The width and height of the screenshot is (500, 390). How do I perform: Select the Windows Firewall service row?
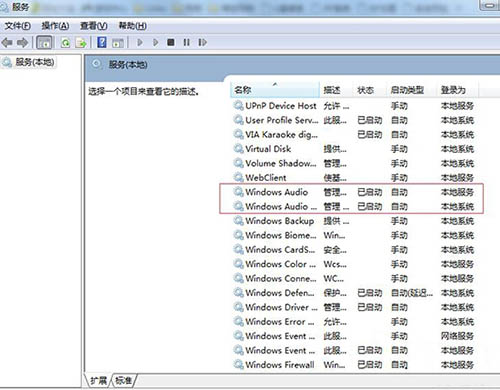[354, 365]
